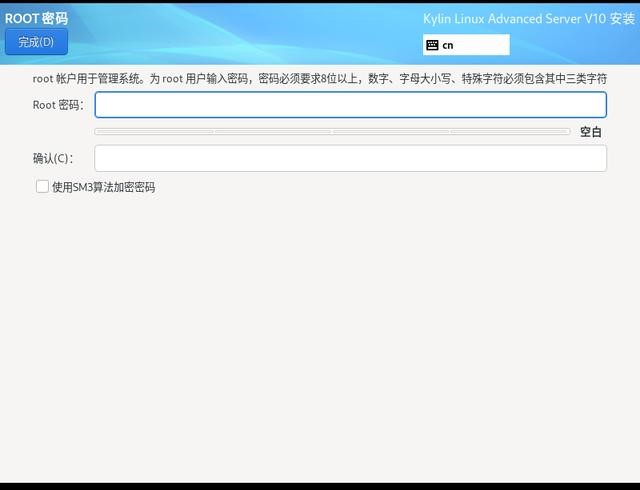Viewport: 640px width, 490px height.
Task: Click the 确认(C): label
Action: tap(53, 158)
